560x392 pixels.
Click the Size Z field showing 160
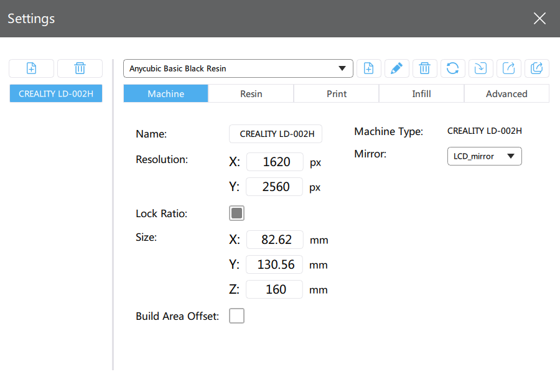point(274,289)
